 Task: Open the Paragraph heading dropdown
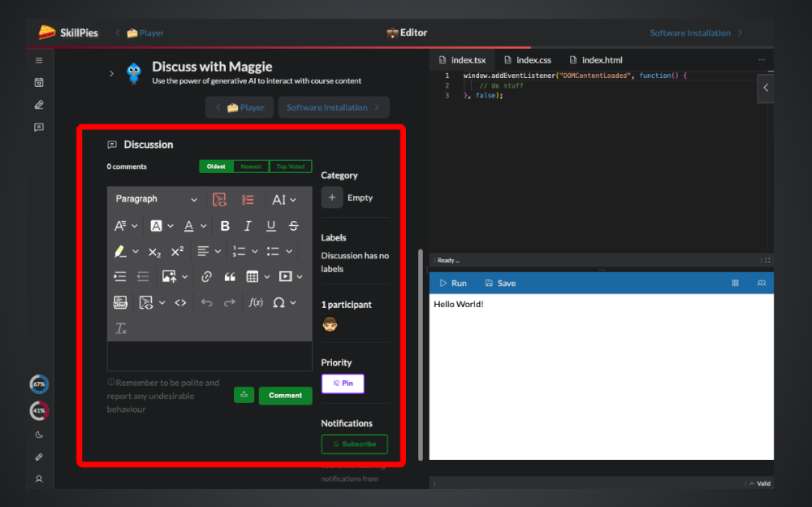[156, 199]
